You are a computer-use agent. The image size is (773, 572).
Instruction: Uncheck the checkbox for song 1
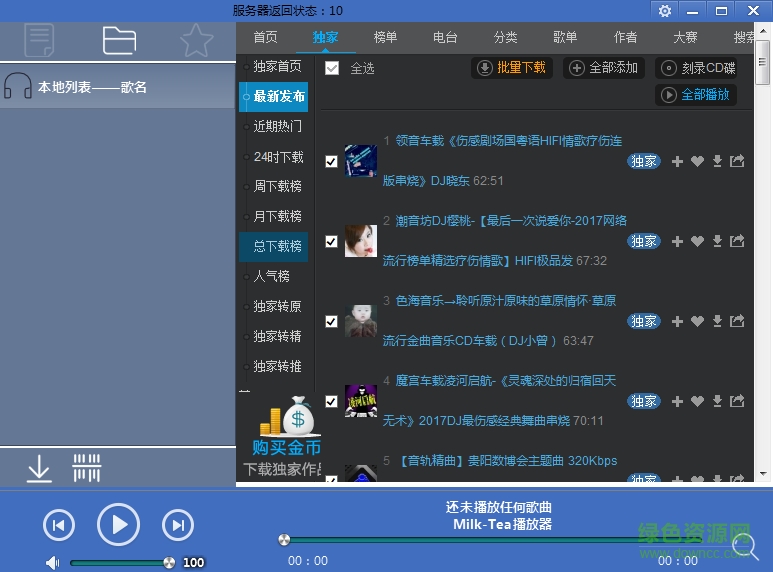click(x=332, y=161)
